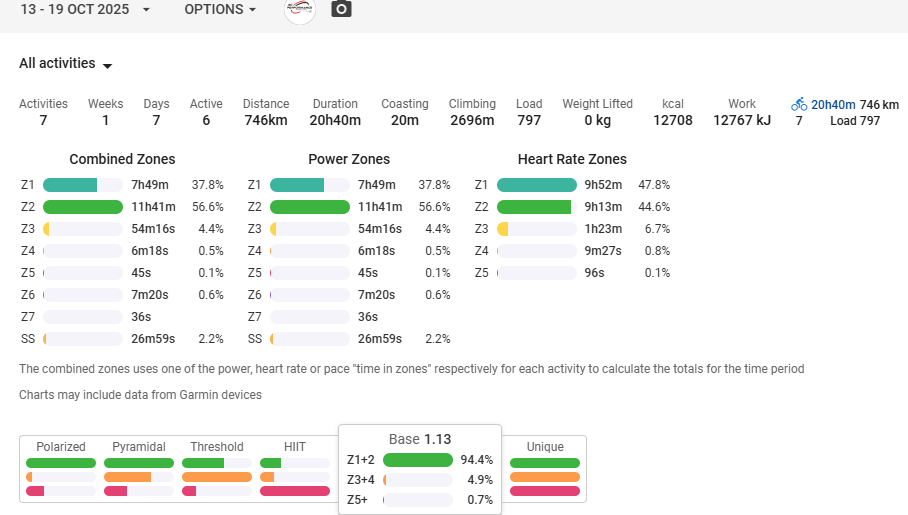Viewport: 908px width, 515px height.
Task: Select the Polarized distribution tab
Action: [x=61, y=447]
